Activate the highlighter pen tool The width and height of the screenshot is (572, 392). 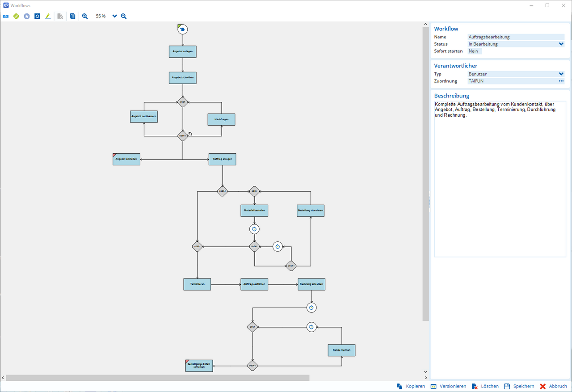click(x=48, y=16)
